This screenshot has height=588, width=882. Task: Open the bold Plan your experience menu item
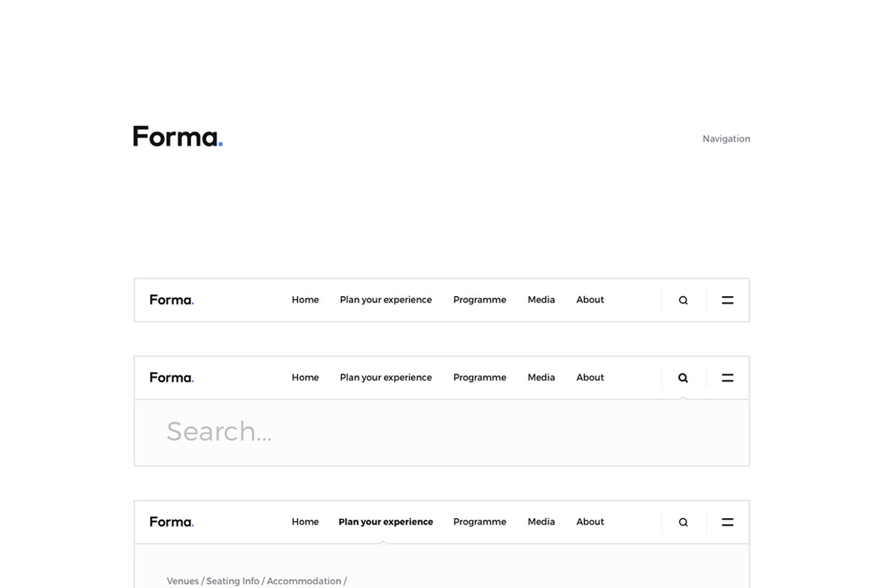click(386, 522)
